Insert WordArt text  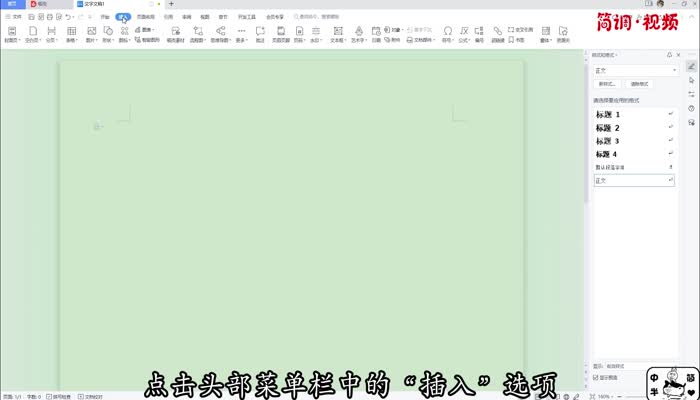coord(358,34)
